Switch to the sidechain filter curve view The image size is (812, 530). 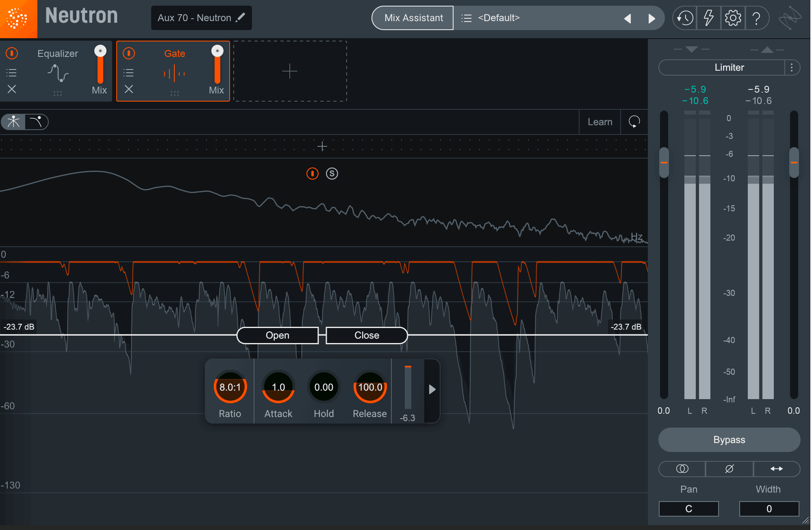(x=37, y=122)
